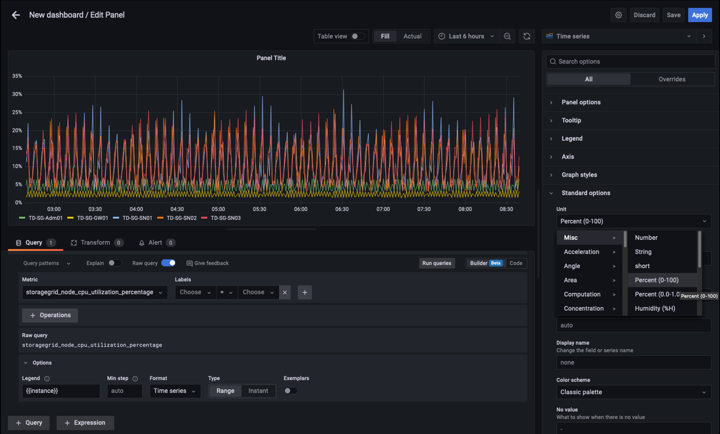720x434 pixels.
Task: Click TD-SG-SN03 legend color swatch
Action: coord(206,217)
